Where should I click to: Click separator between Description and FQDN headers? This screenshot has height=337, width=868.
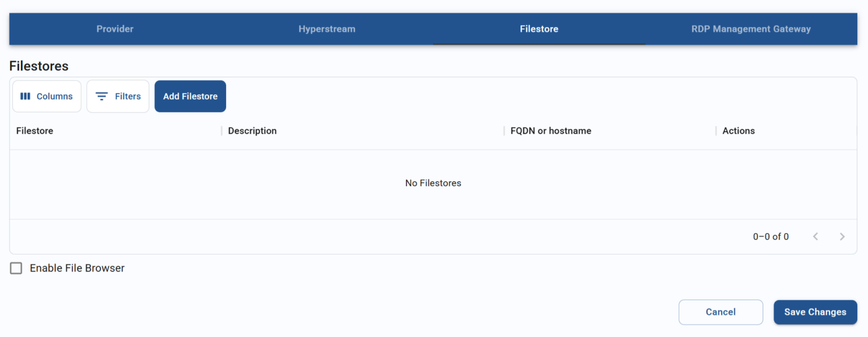point(504,131)
